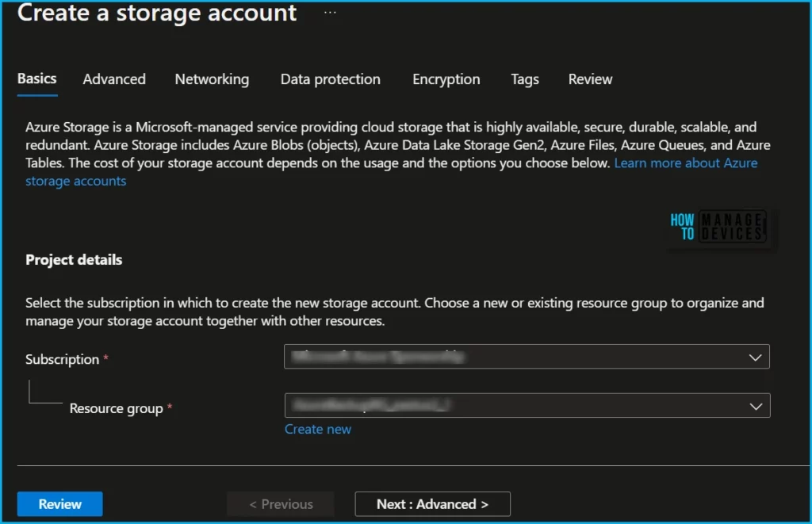The width and height of the screenshot is (812, 524).
Task: Select the Data protection tab
Action: tap(331, 79)
